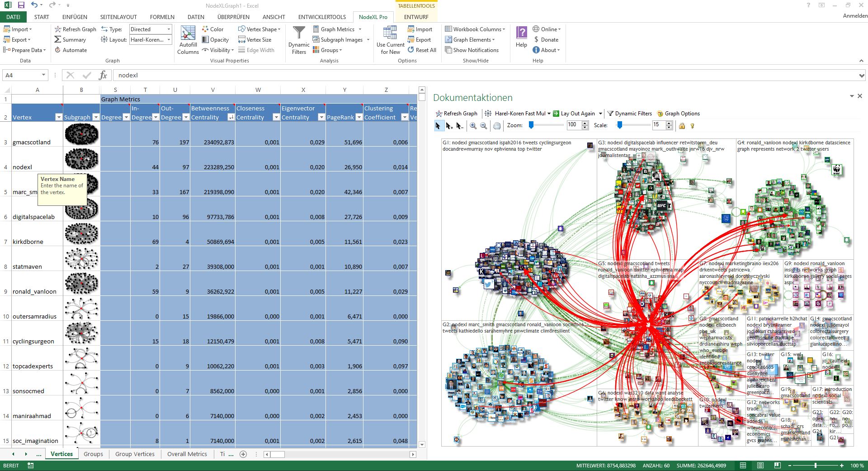Screen dimensions: 868x471
Task: Open Graph Options in the graph pane
Action: pyautogui.click(x=678, y=114)
